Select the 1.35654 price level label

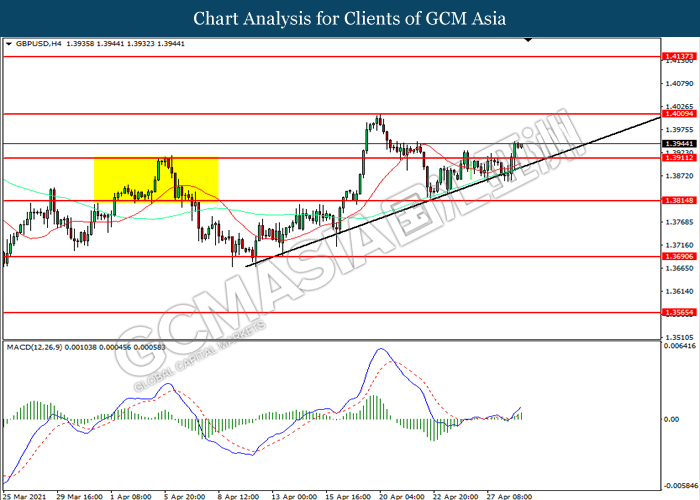coord(679,312)
